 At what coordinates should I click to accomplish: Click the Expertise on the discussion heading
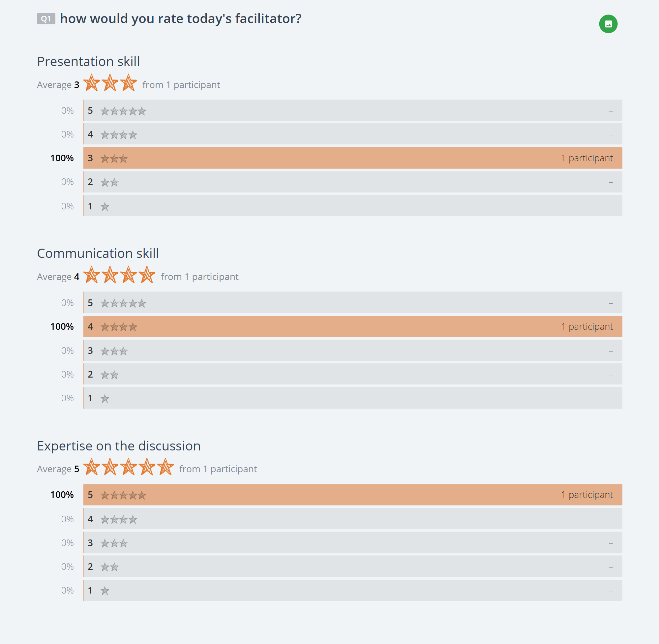(119, 446)
